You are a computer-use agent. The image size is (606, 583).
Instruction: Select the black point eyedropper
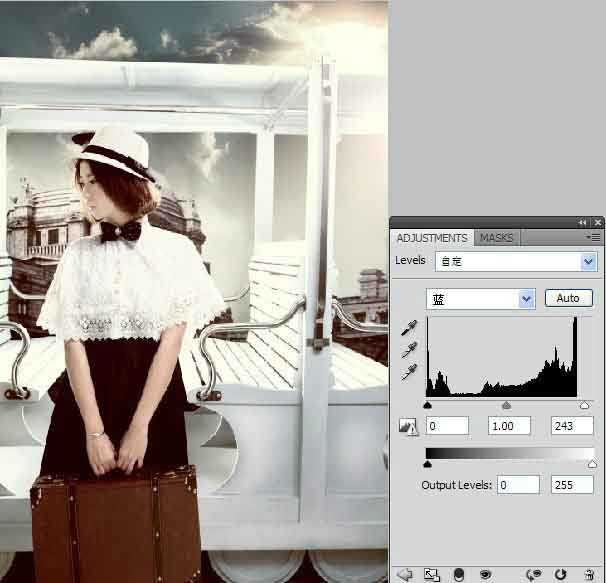[x=409, y=327]
